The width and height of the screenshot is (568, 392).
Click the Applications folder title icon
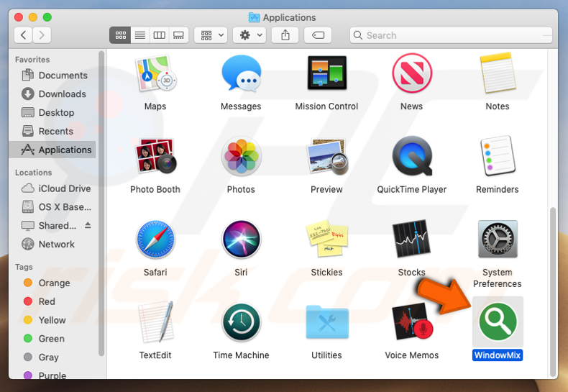(x=255, y=17)
